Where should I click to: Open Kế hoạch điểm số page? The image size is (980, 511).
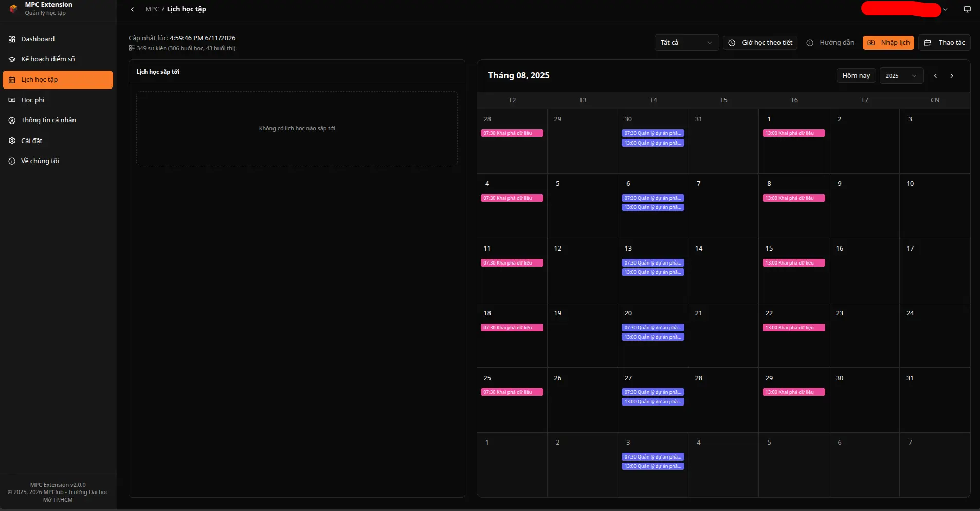58,59
